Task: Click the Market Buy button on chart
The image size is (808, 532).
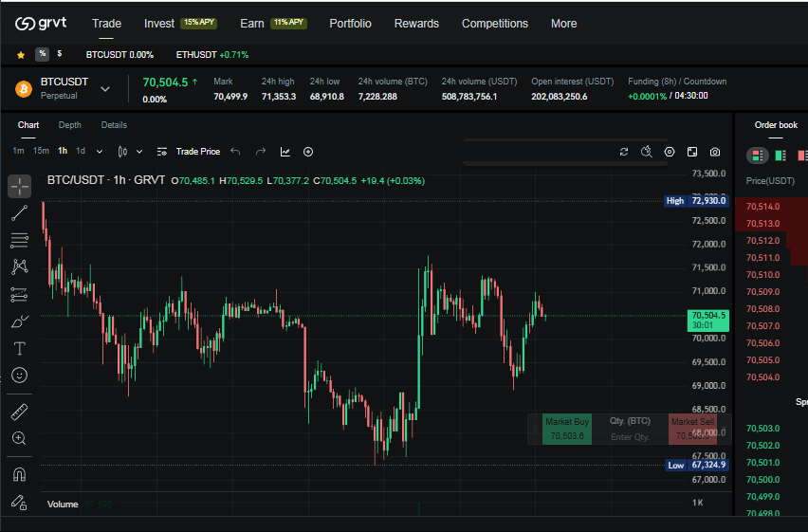Action: click(567, 429)
